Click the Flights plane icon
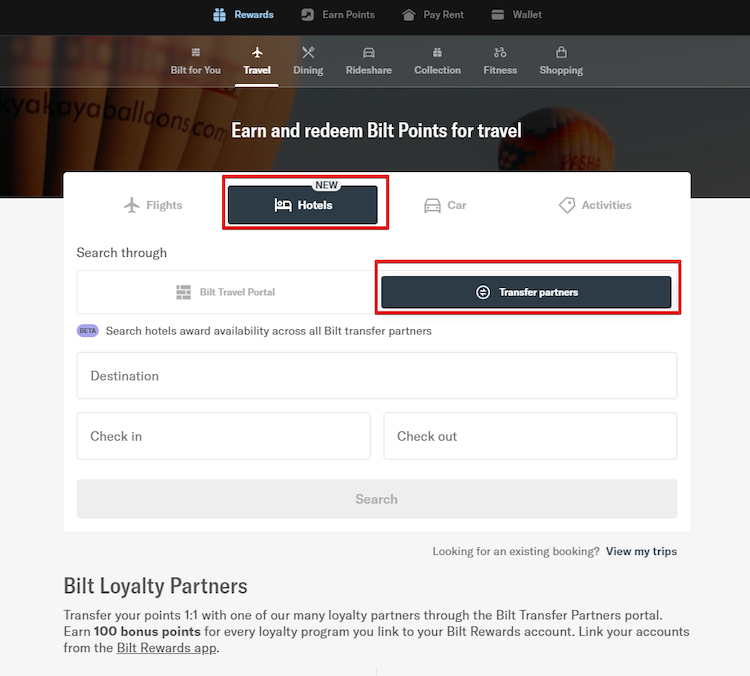The image size is (750, 676). (x=132, y=205)
